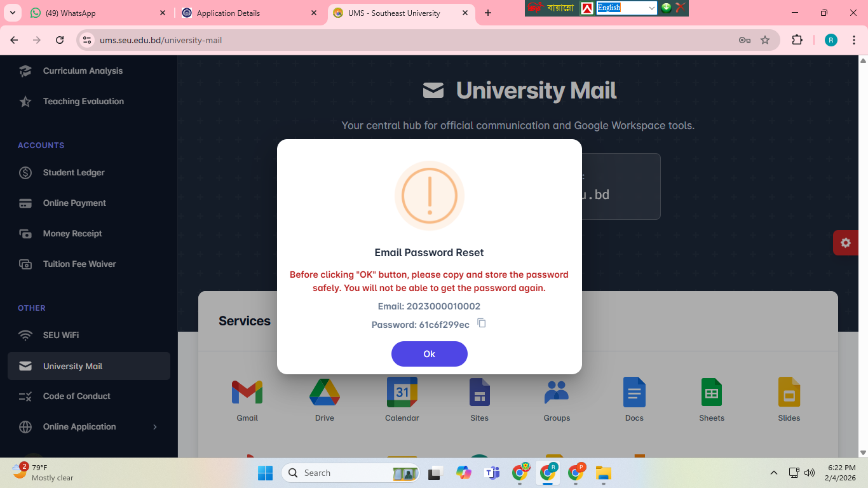
Task: Open Microsoft Teams from the taskbar
Action: (492, 473)
